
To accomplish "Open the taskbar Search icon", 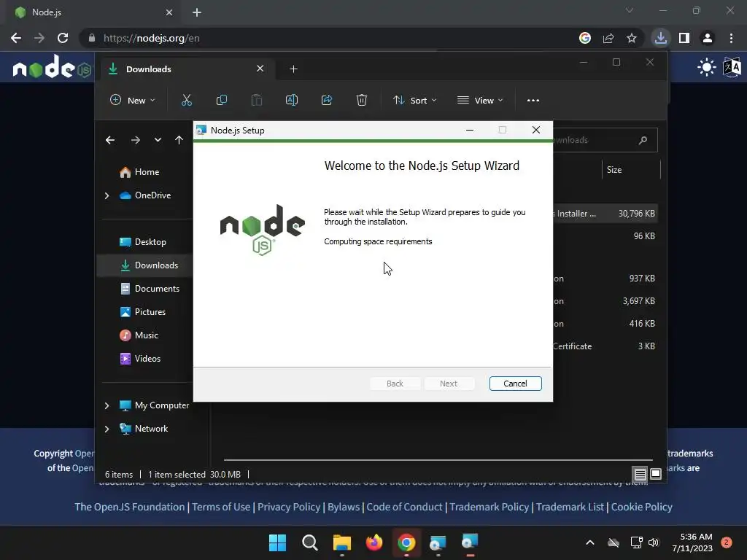I will [309, 542].
